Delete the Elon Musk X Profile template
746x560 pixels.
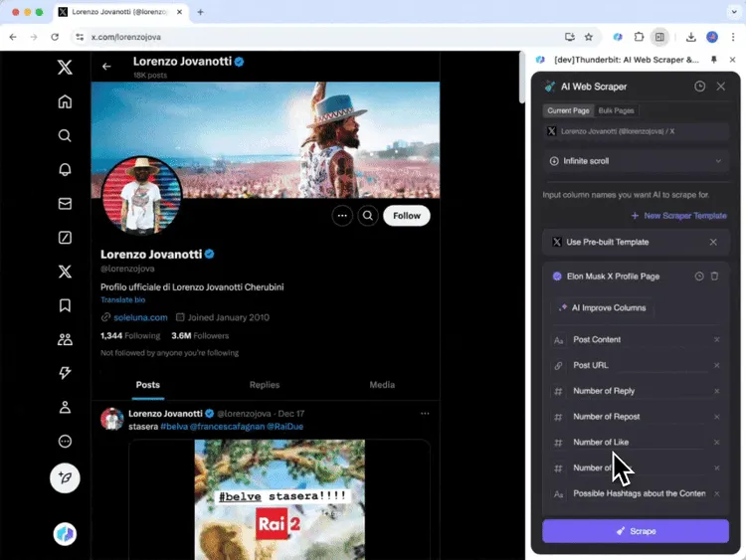pos(714,276)
